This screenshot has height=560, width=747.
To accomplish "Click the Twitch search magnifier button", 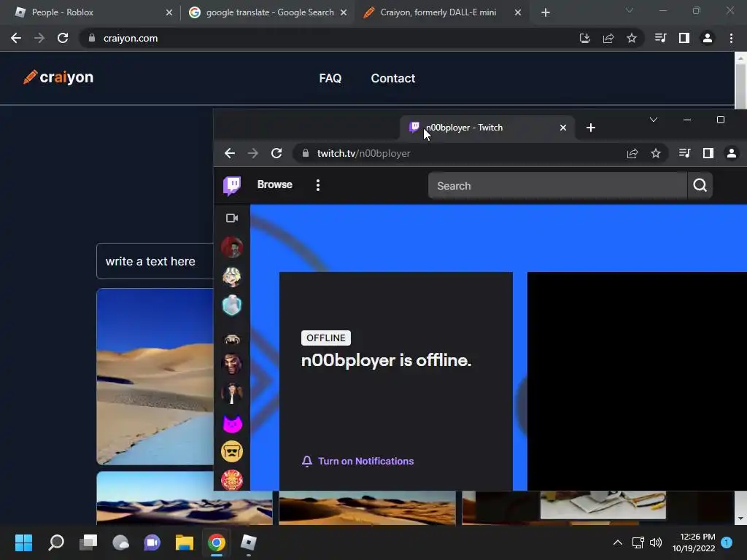I will [x=700, y=185].
